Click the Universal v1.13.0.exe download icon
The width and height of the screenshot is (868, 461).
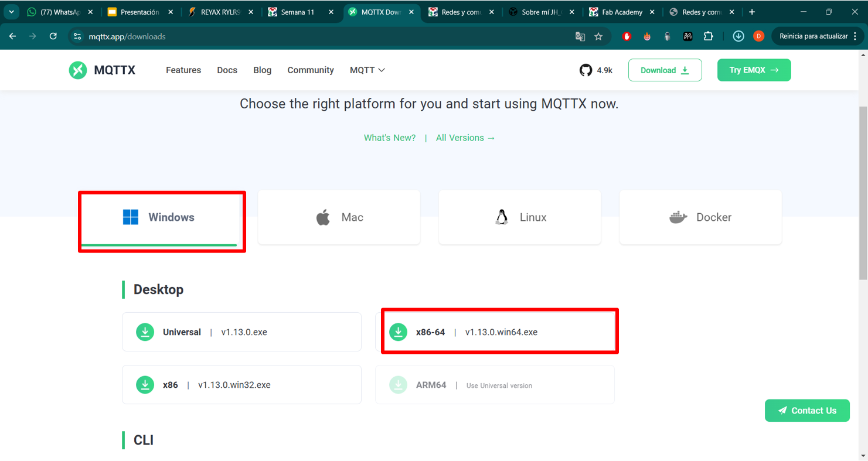pos(145,332)
